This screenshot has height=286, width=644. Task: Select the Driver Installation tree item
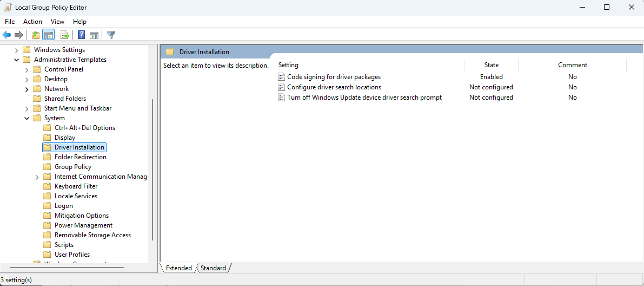tap(79, 147)
